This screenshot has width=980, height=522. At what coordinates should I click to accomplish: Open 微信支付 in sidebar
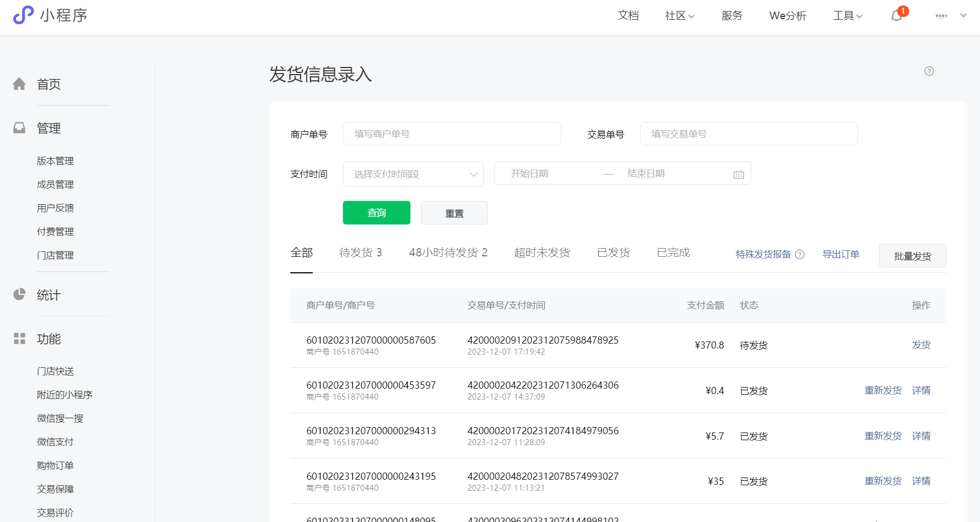click(55, 442)
